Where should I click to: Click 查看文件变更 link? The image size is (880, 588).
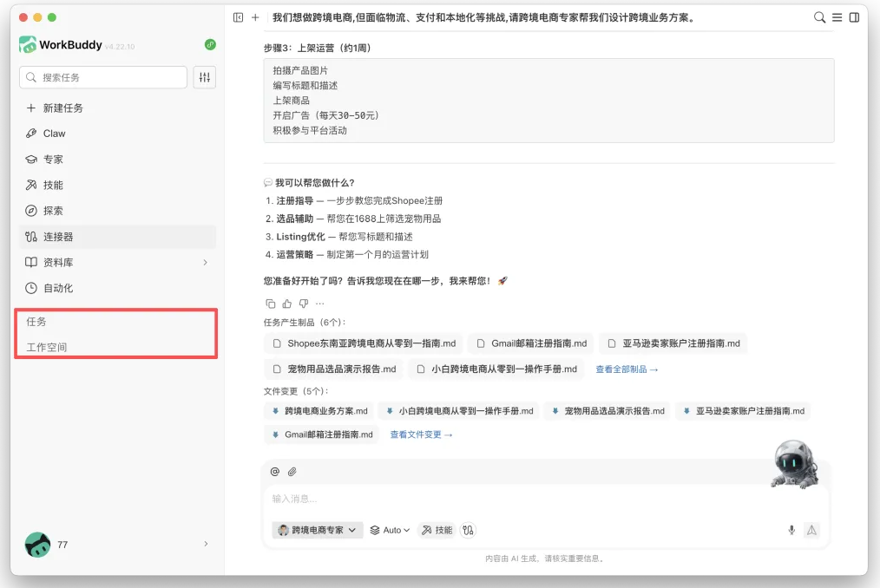coord(421,434)
